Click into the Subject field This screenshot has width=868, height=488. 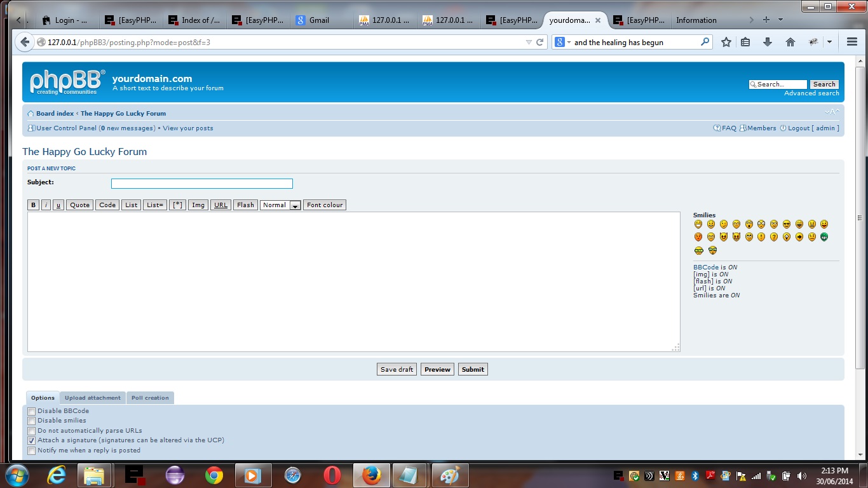coord(202,184)
